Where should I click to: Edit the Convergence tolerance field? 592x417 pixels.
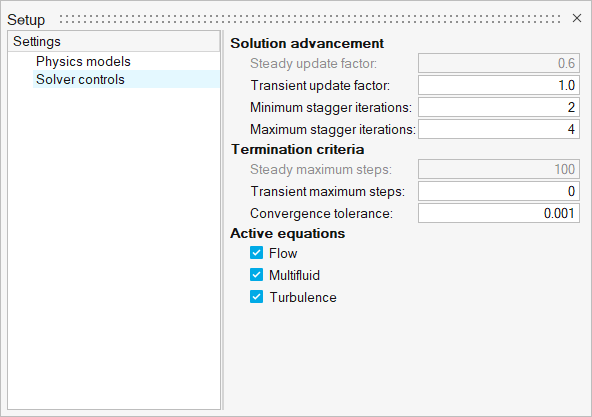pyautogui.click(x=499, y=213)
